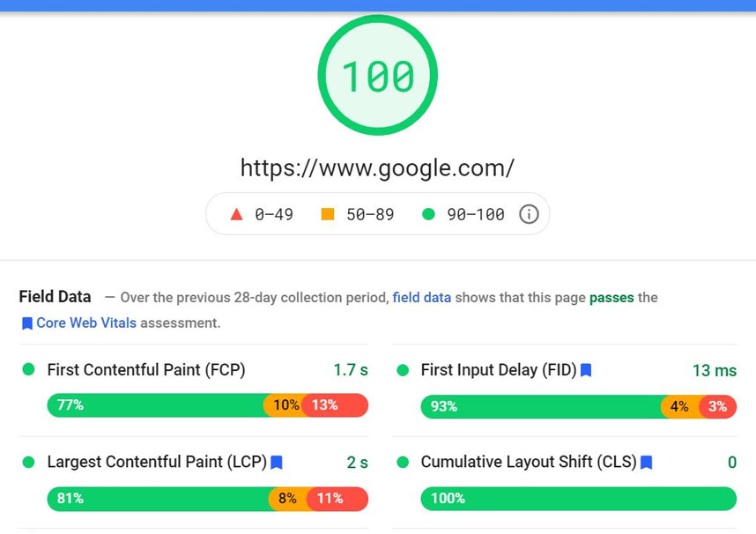Click the 13 ms First Input Delay value
Image resolution: width=756 pixels, height=534 pixels.
(714, 371)
